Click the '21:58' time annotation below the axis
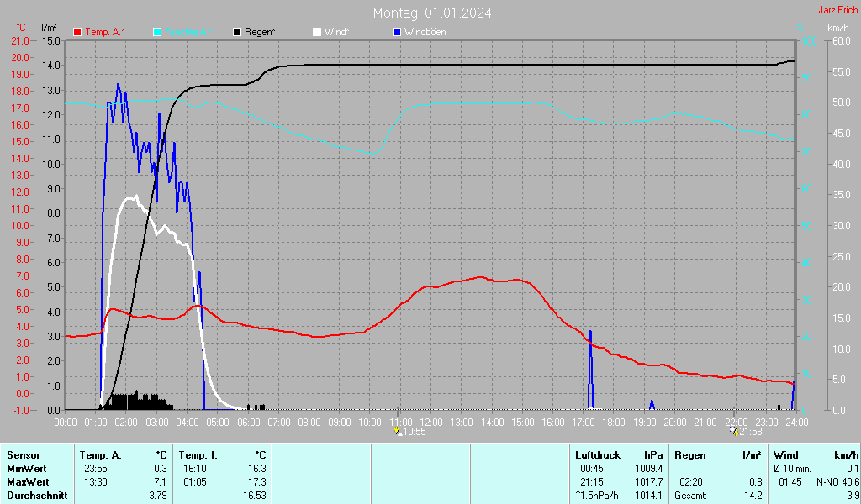The width and height of the screenshot is (861, 504). [x=751, y=432]
